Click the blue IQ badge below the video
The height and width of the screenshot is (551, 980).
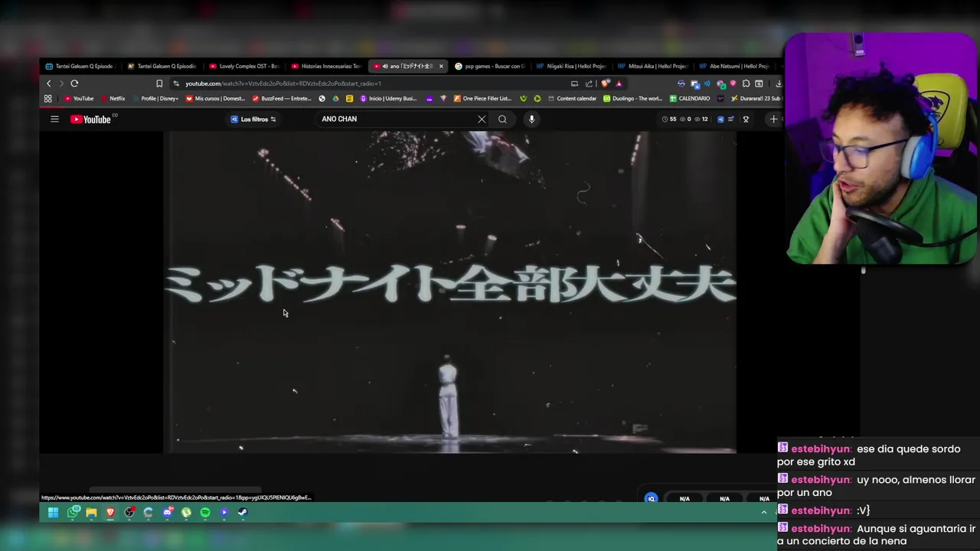[x=651, y=498]
